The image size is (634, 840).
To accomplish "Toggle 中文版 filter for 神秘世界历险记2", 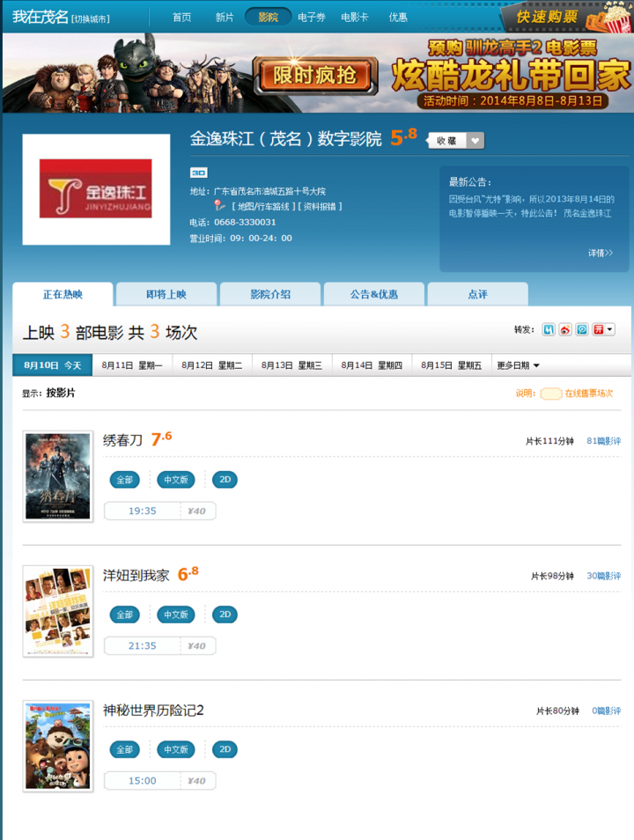I will coord(176,749).
